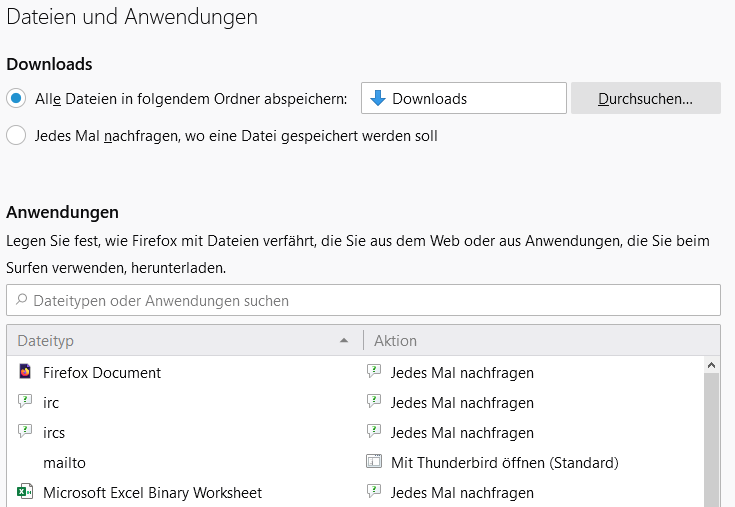This screenshot has width=735, height=507.
Task: Select the Firefox Document row
Action: click(355, 373)
